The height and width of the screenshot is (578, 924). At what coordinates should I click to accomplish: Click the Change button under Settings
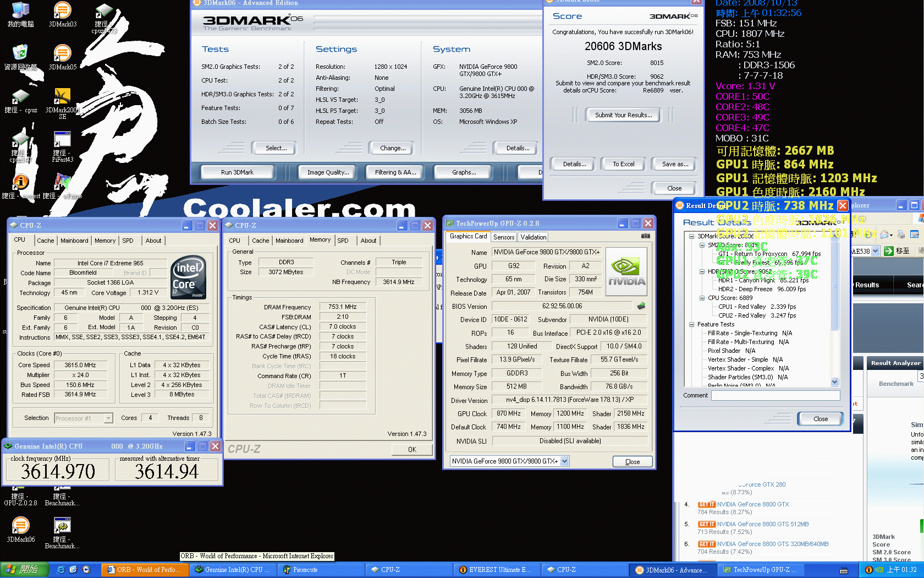[393, 148]
